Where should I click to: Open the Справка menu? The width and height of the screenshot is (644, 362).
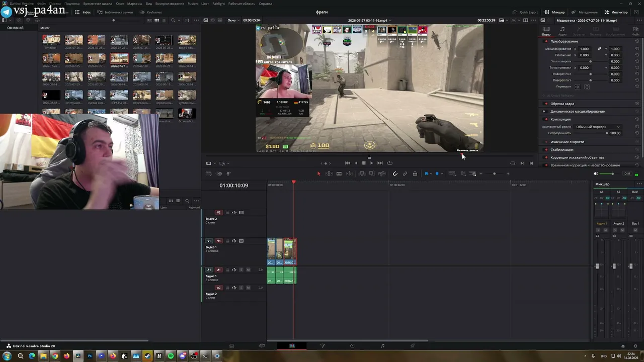265,4
